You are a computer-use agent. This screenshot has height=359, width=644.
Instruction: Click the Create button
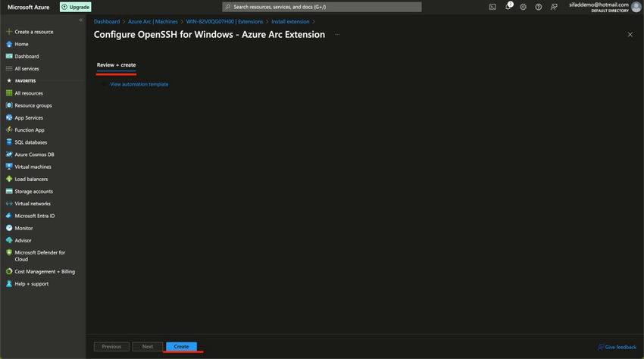point(181,347)
